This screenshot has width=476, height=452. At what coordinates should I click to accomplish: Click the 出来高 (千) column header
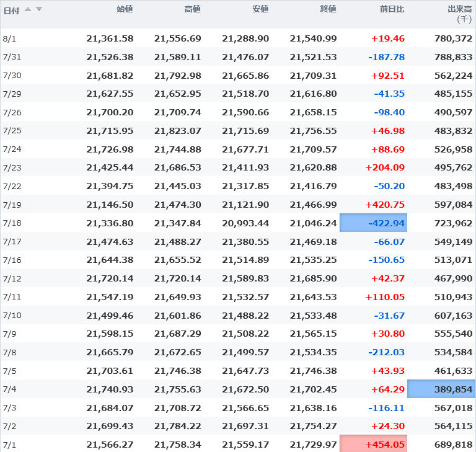tap(460, 14)
